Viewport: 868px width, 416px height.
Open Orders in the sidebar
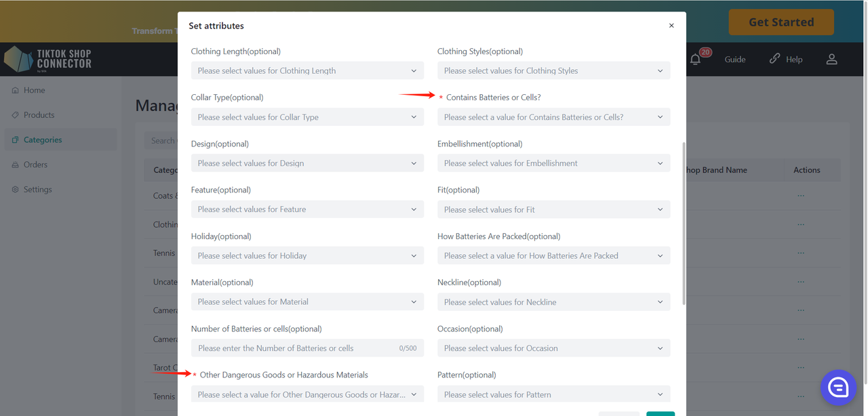pyautogui.click(x=35, y=165)
